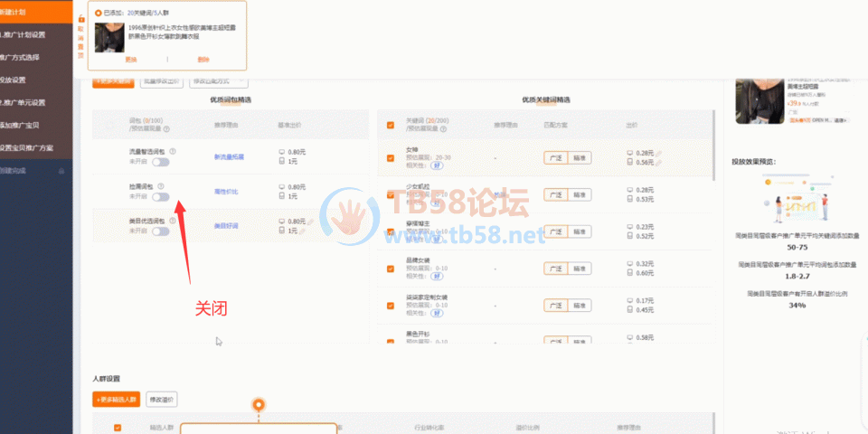Screen dimensions: 868x434
Task: Toggle the 捡漏词包 switch
Action: pos(160,196)
